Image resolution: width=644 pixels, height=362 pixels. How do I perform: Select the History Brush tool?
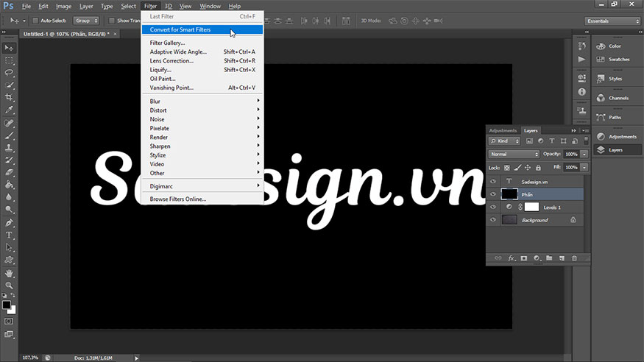coord(9,160)
